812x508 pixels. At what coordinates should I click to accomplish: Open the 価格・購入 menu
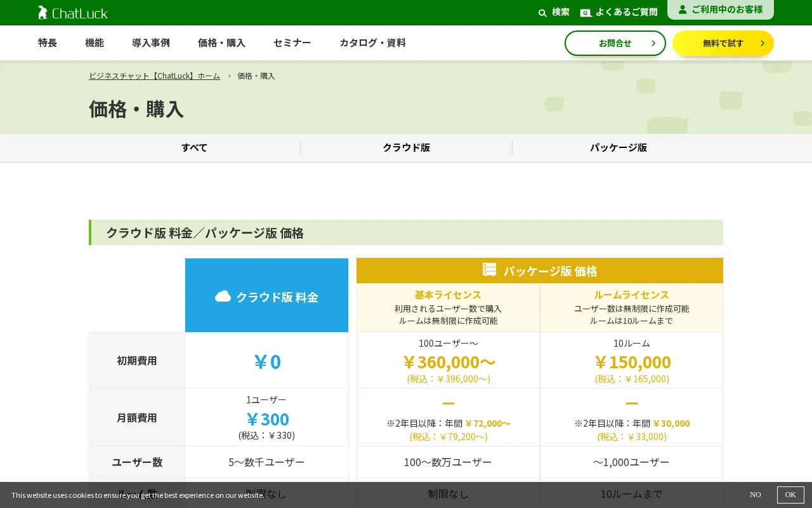click(x=221, y=43)
